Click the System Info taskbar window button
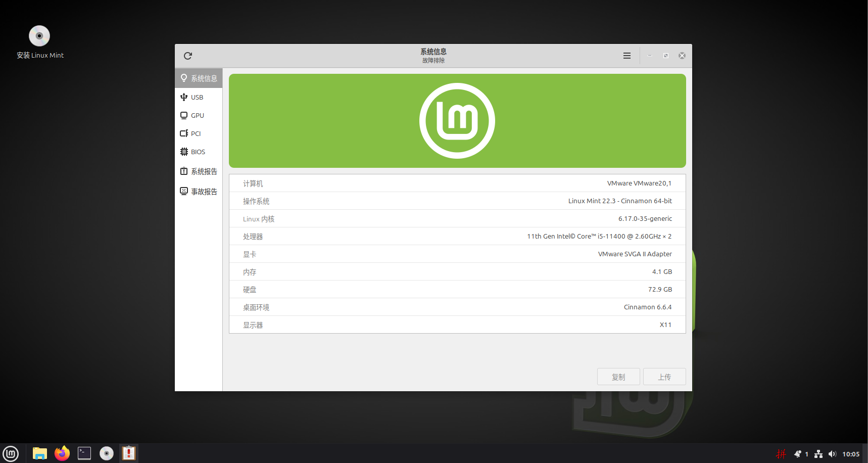This screenshot has width=868, height=463. point(129,453)
